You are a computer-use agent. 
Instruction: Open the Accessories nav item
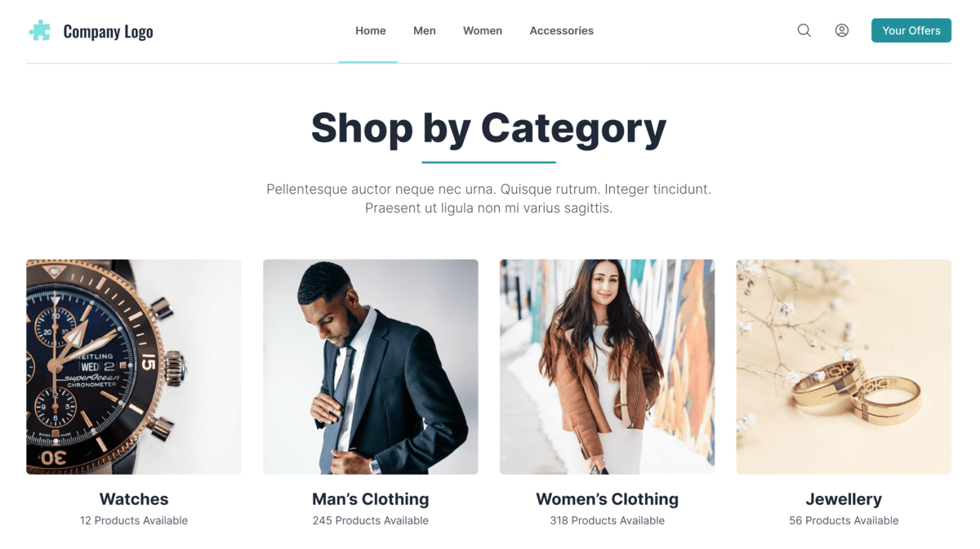(561, 30)
